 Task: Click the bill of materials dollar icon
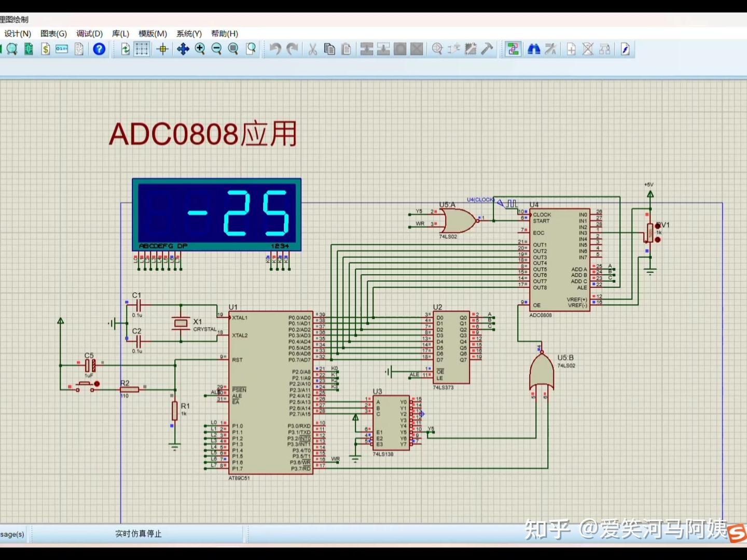point(46,49)
